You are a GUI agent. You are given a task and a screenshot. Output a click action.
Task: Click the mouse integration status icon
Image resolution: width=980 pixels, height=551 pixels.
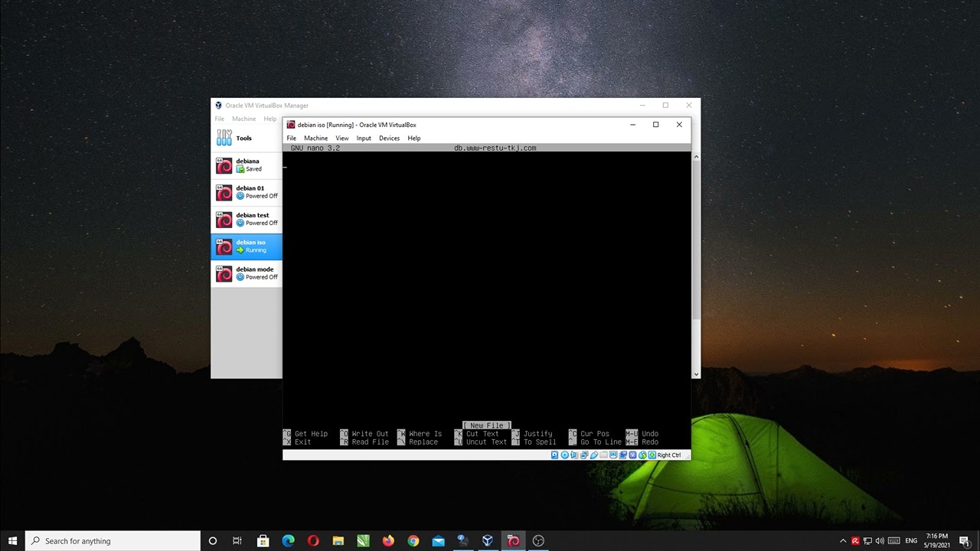642,455
